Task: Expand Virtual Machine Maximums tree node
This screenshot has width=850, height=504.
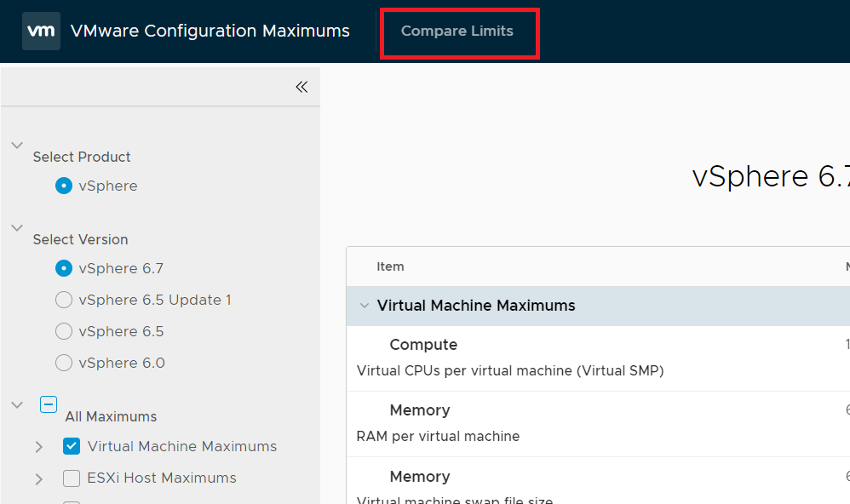Action: (x=39, y=447)
